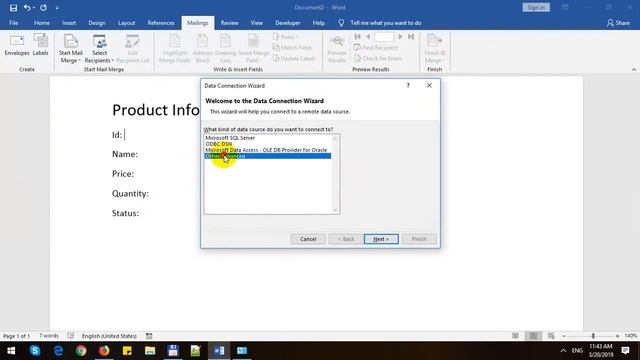Click the wizard Help question mark

point(408,85)
